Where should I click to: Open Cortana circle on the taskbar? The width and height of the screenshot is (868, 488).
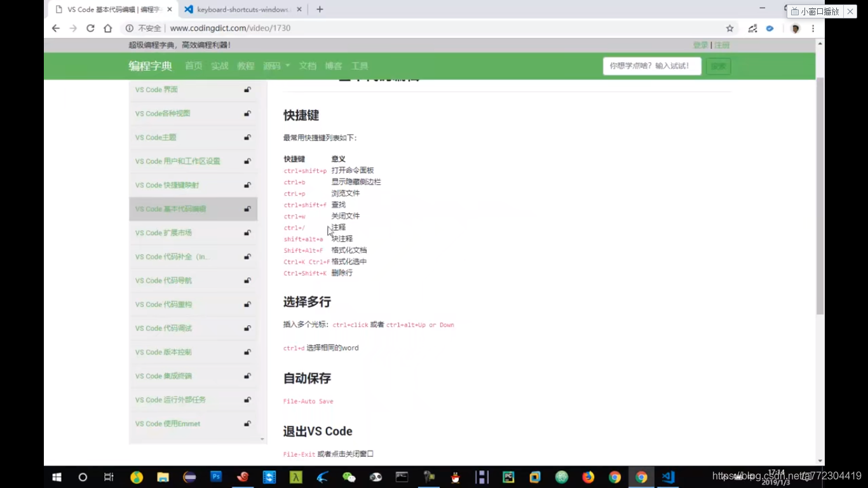[83, 477]
